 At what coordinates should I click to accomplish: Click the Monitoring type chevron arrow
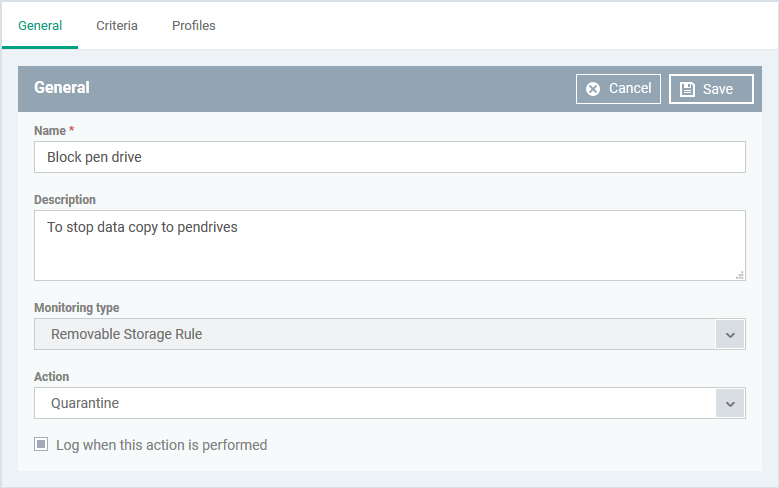pos(730,334)
